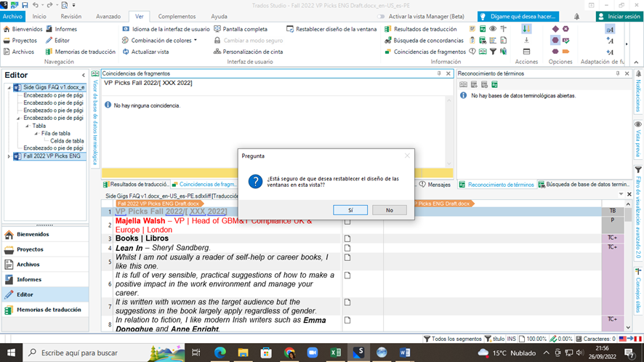Show Búsqueda de concordancias window from ribbon

point(424,40)
